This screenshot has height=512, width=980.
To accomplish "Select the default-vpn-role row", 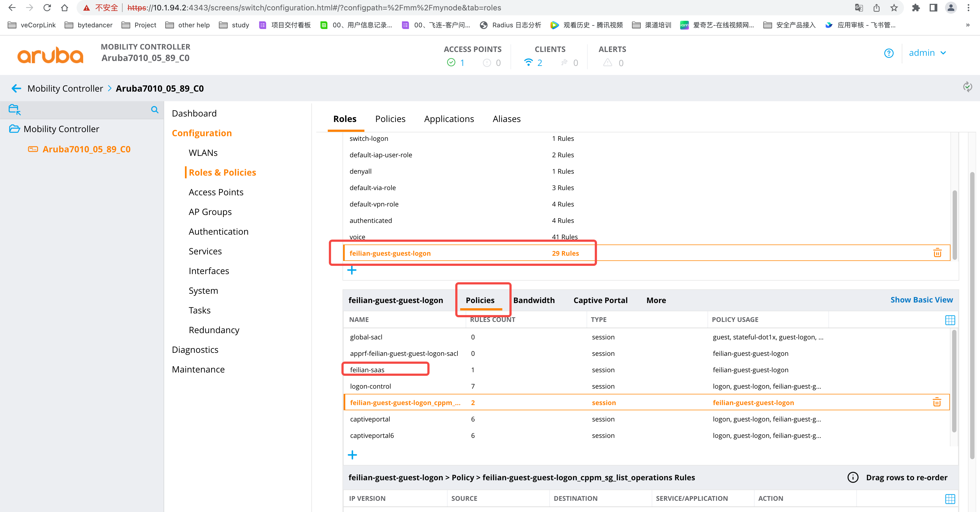I will (646, 204).
